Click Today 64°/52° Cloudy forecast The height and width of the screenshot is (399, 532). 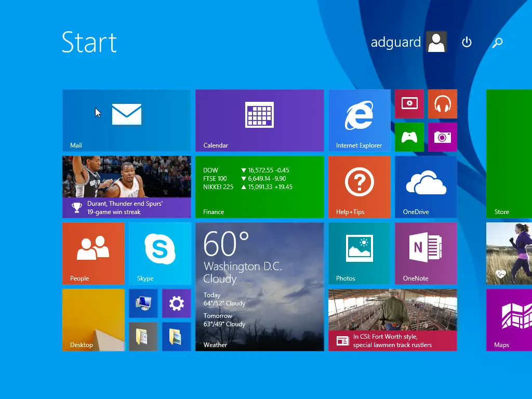[x=224, y=299]
